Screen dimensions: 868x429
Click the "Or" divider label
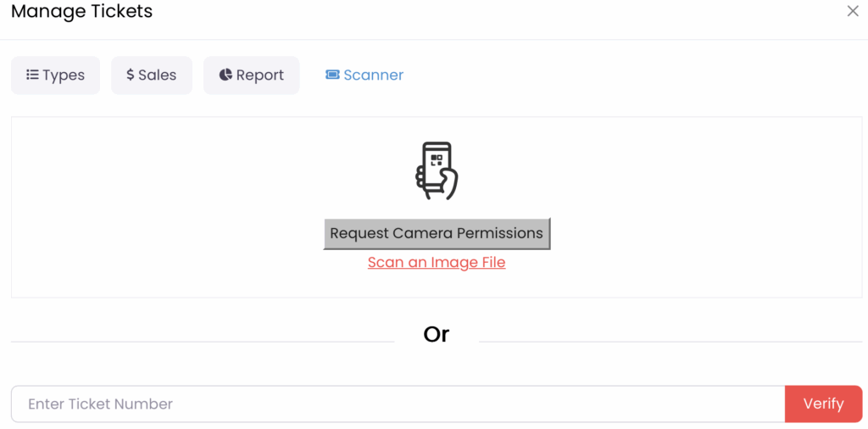[437, 335]
